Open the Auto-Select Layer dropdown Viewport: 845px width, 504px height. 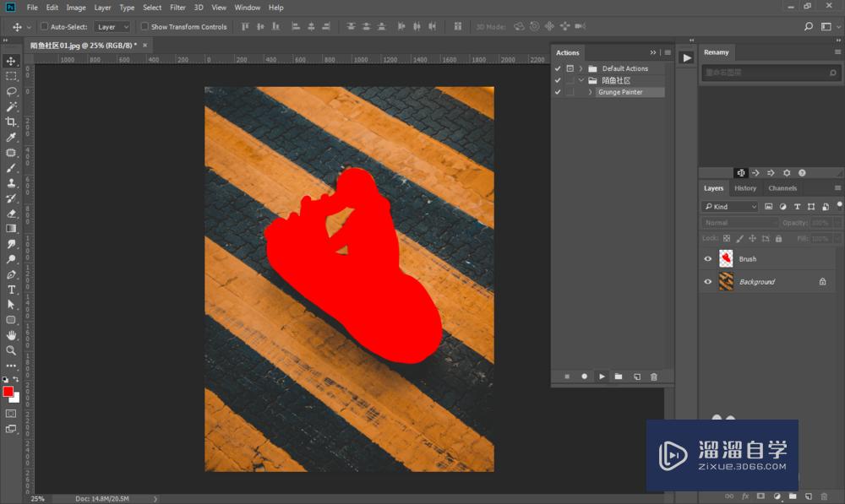click(112, 26)
